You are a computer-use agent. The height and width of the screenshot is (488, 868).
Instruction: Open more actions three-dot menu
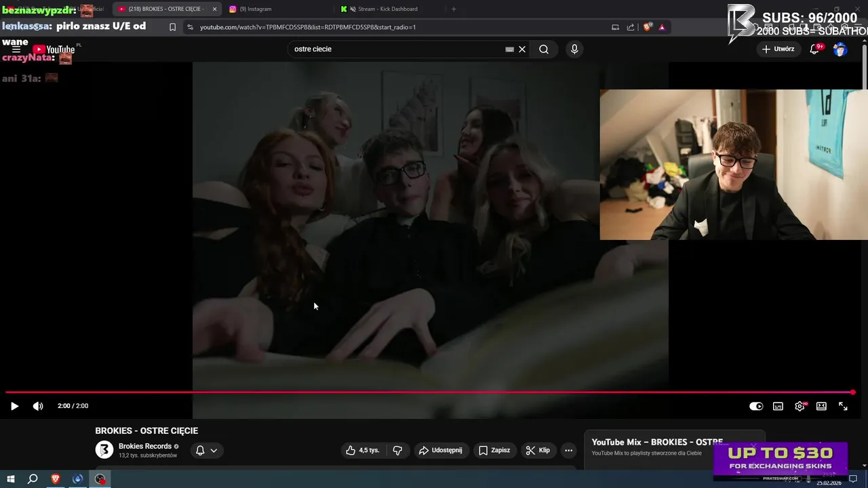569,451
